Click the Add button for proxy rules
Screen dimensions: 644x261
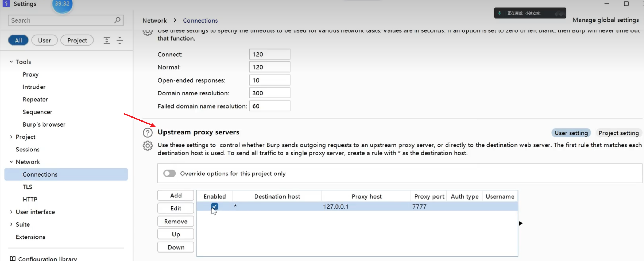[176, 195]
